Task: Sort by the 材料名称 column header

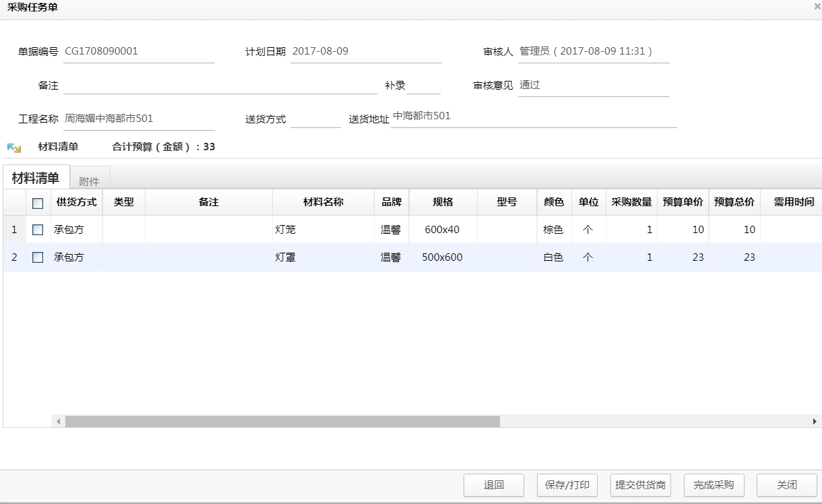Action: (323, 202)
